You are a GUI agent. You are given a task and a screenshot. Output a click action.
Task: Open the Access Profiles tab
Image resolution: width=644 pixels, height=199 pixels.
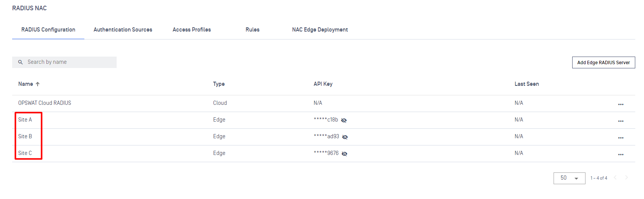[191, 30]
